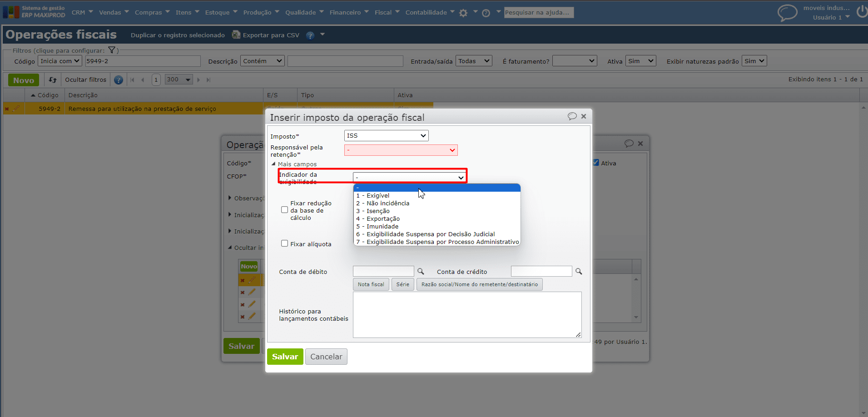Open comment bubble in background Operação dialog

point(629,144)
